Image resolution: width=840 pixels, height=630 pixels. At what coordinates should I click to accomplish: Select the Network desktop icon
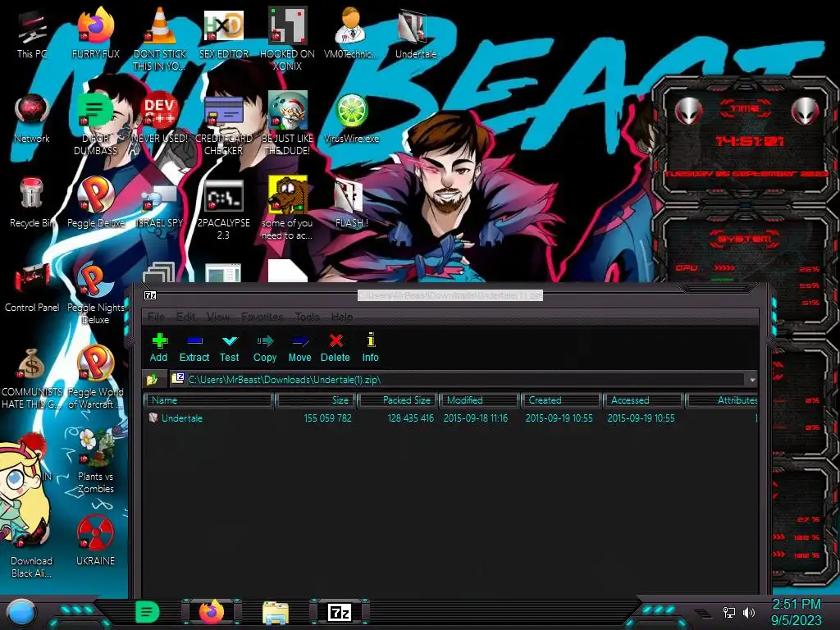[32, 118]
